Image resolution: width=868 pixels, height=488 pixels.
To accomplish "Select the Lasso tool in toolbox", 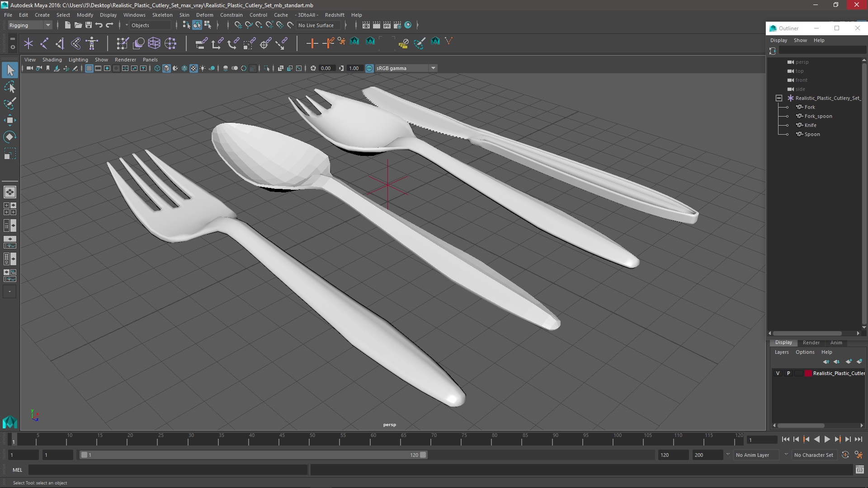I will (10, 87).
